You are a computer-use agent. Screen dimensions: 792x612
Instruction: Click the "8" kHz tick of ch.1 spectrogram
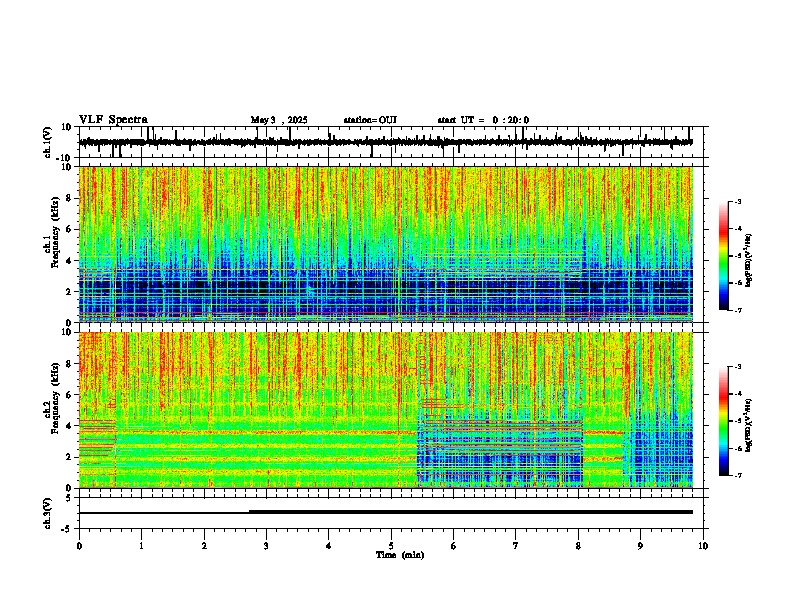pyautogui.click(x=69, y=198)
